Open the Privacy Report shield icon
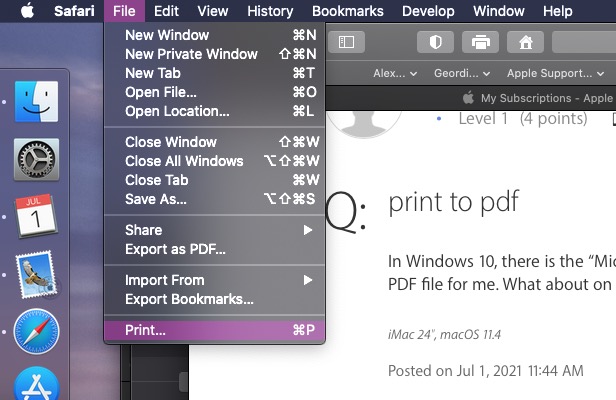Viewport: 616px width, 400px height. 435,42
